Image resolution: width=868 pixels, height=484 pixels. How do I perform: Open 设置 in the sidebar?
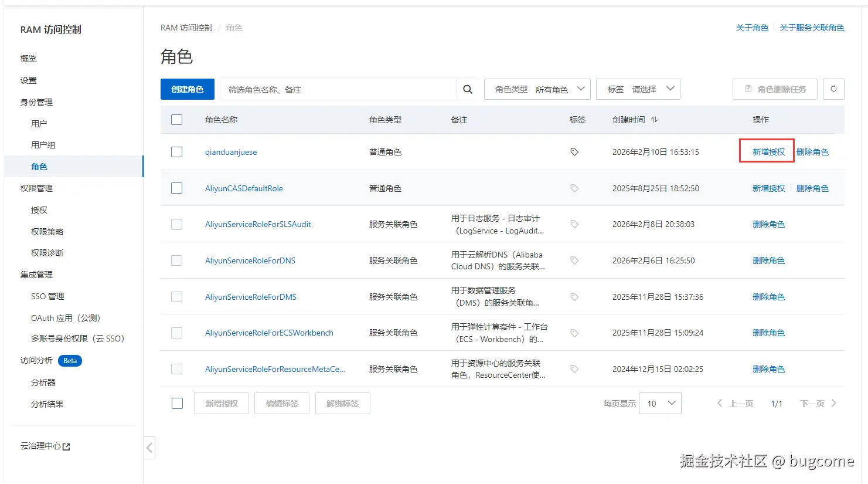29,80
